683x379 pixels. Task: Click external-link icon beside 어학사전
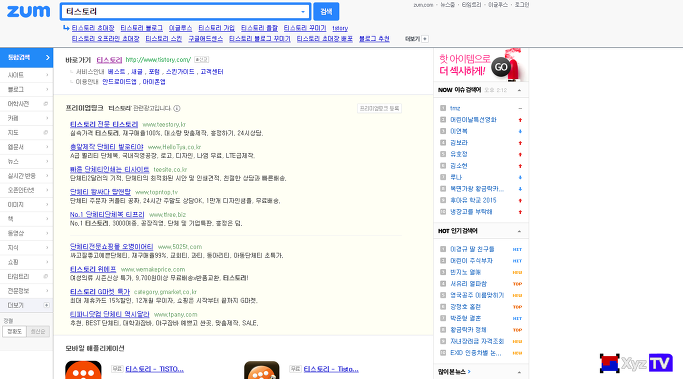[45, 104]
